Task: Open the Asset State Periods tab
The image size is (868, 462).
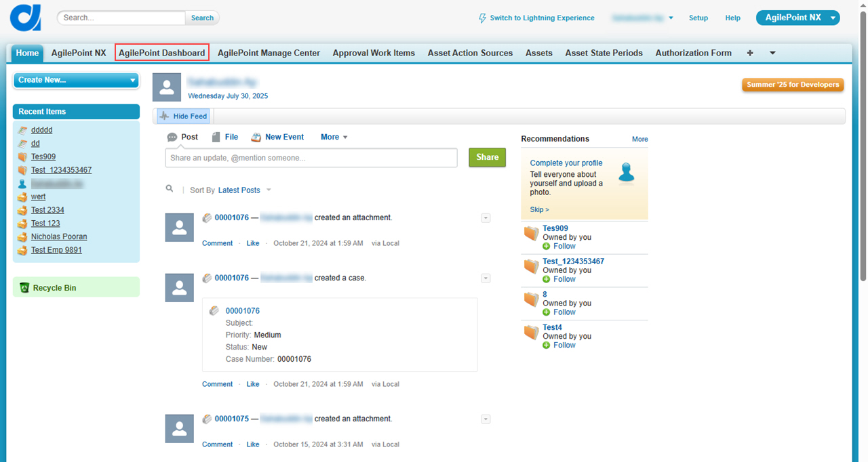Action: tap(604, 53)
